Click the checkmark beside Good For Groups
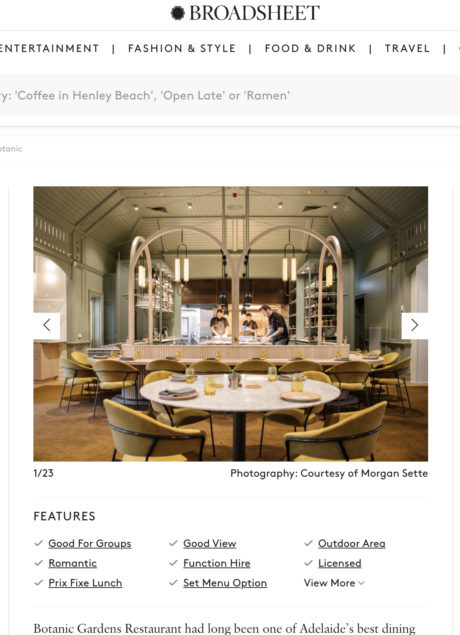 pos(39,543)
